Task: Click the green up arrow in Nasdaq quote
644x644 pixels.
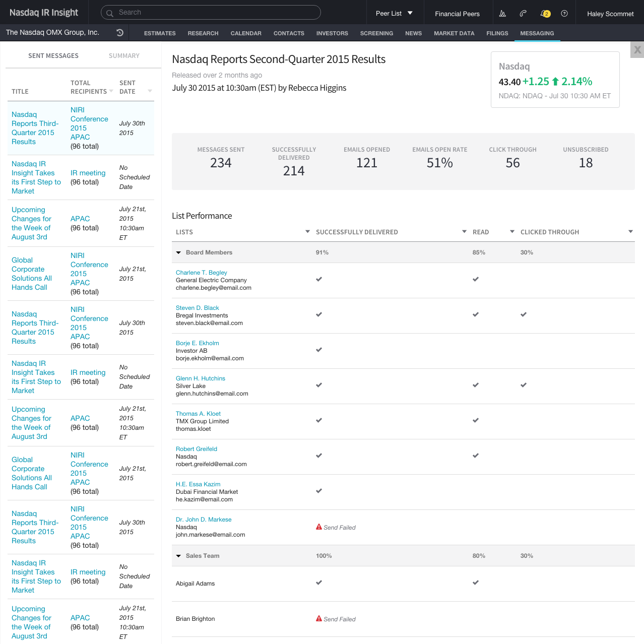Action: [555, 82]
